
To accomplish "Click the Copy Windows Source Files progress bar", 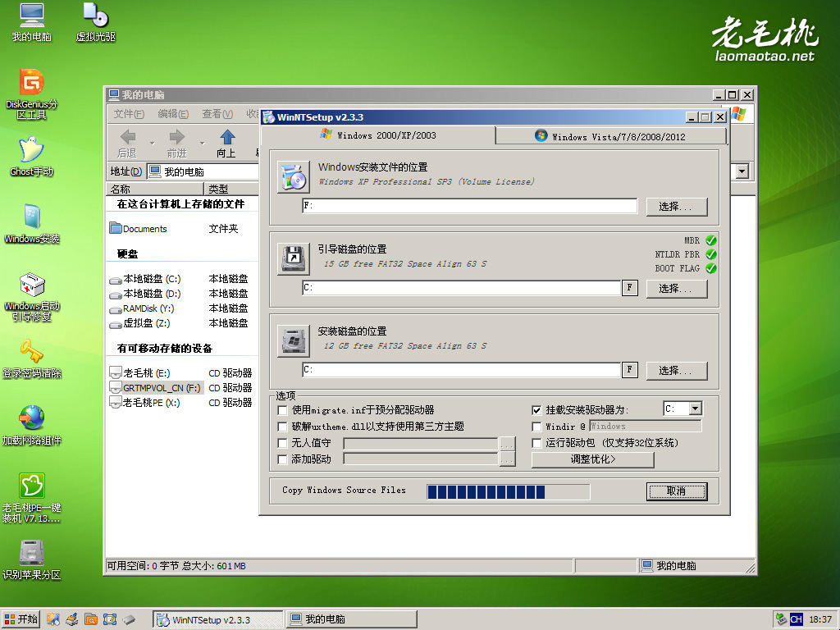I will pos(509,492).
